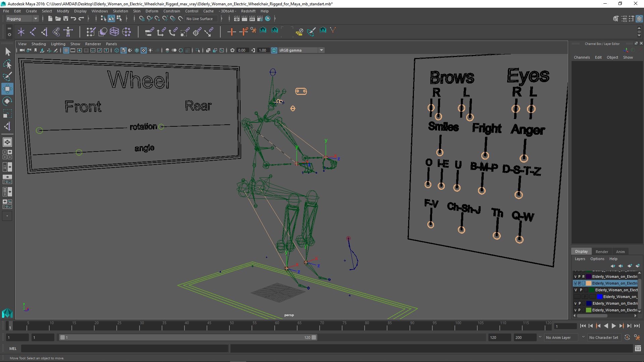Click the orange layer color swatch
This screenshot has height=362, width=644.
tap(589, 283)
